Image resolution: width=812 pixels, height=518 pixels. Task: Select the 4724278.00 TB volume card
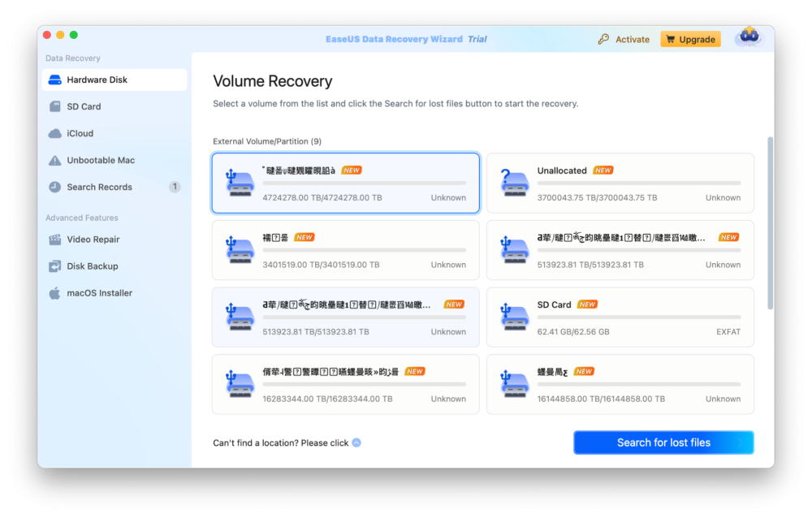[345, 183]
